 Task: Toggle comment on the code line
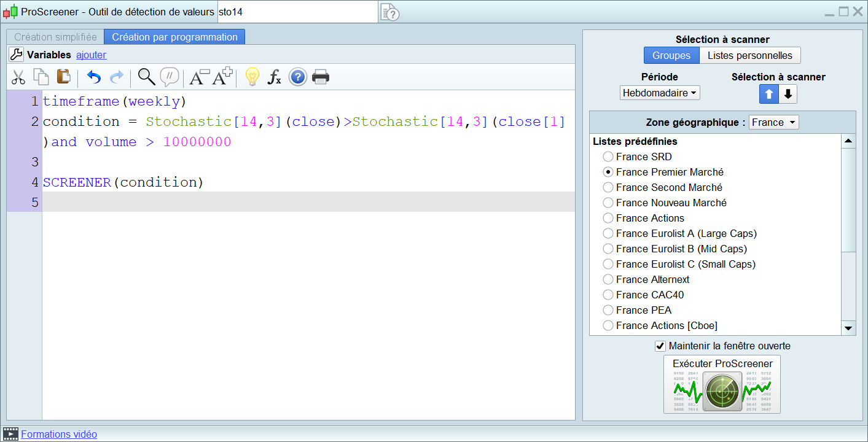tap(169, 77)
